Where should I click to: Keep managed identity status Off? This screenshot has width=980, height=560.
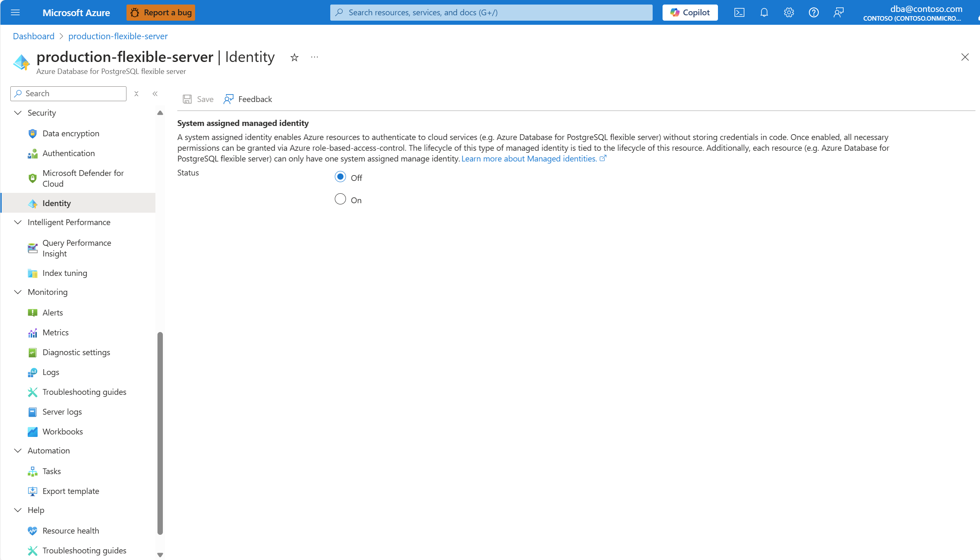point(340,176)
